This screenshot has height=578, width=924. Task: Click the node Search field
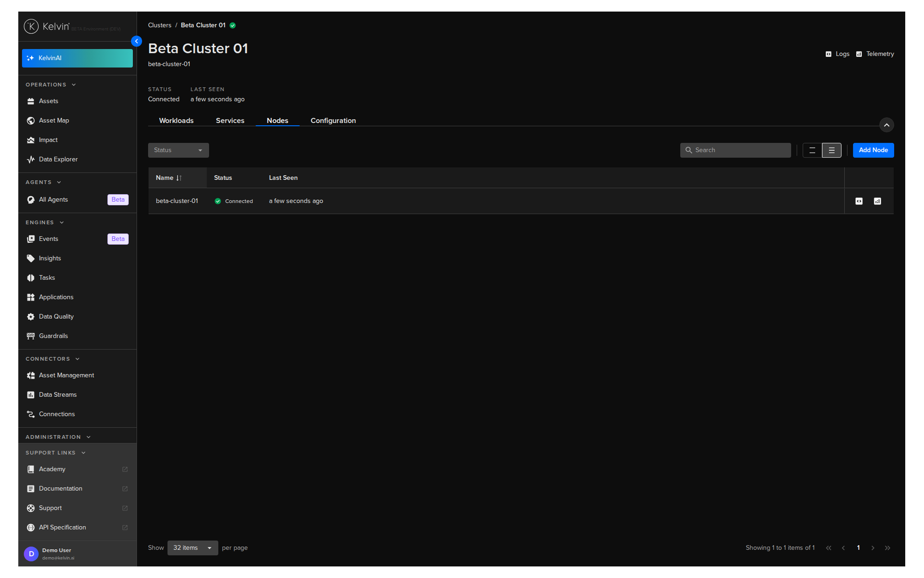tap(735, 150)
